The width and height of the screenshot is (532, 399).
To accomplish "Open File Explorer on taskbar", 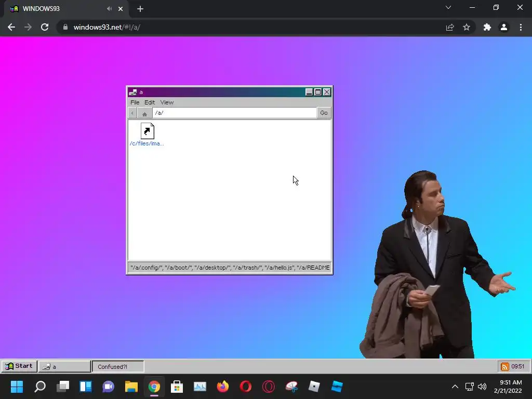I will coord(131,387).
